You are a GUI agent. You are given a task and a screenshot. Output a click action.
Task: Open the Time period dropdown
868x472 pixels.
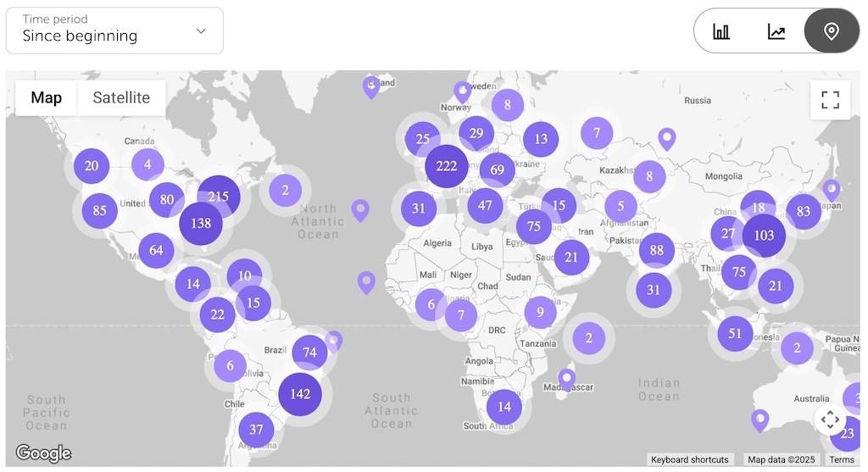point(114,31)
